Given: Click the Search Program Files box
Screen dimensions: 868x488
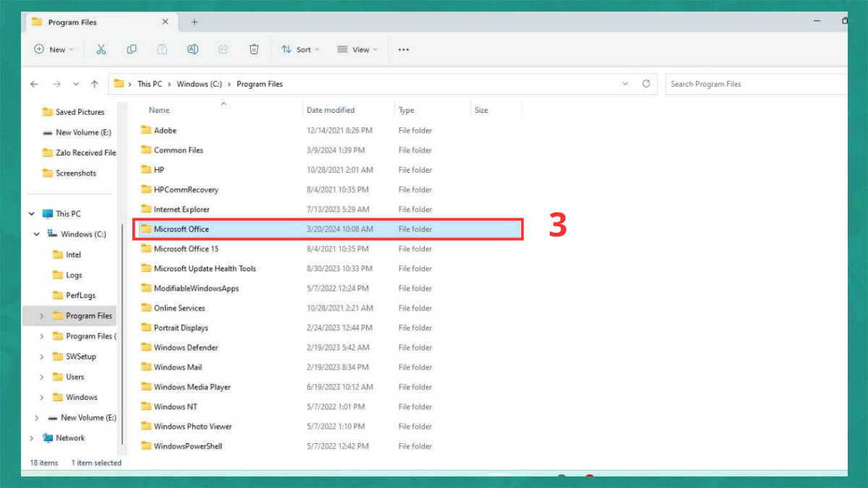Looking at the screenshot, I should (756, 84).
